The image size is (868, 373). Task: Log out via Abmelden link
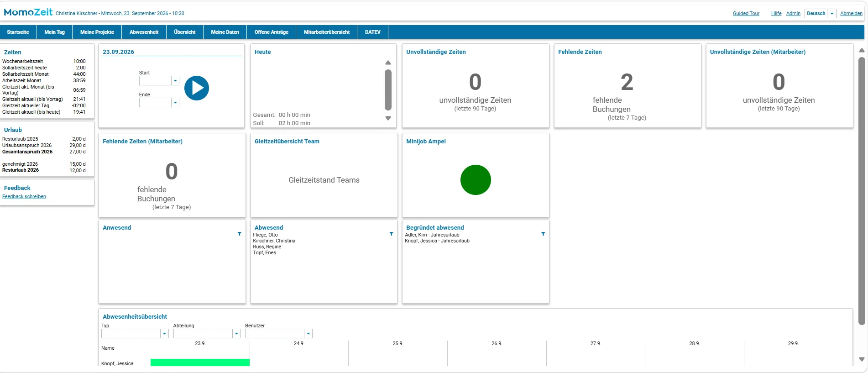pyautogui.click(x=851, y=14)
